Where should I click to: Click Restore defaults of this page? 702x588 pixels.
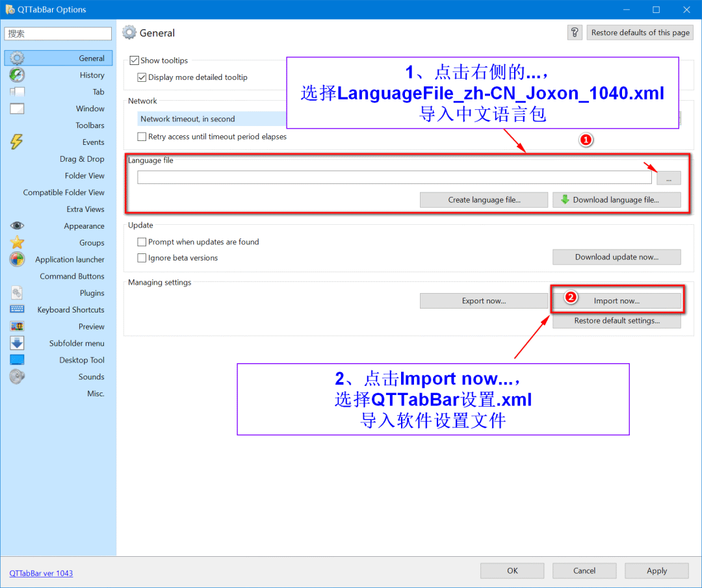(640, 32)
